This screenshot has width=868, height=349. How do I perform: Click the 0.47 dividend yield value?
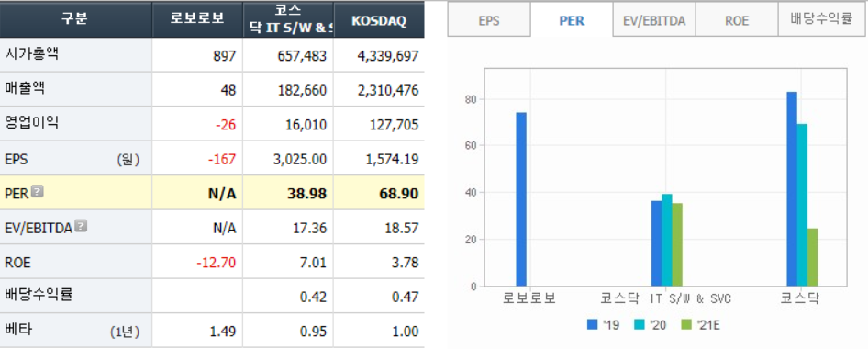[x=405, y=297]
